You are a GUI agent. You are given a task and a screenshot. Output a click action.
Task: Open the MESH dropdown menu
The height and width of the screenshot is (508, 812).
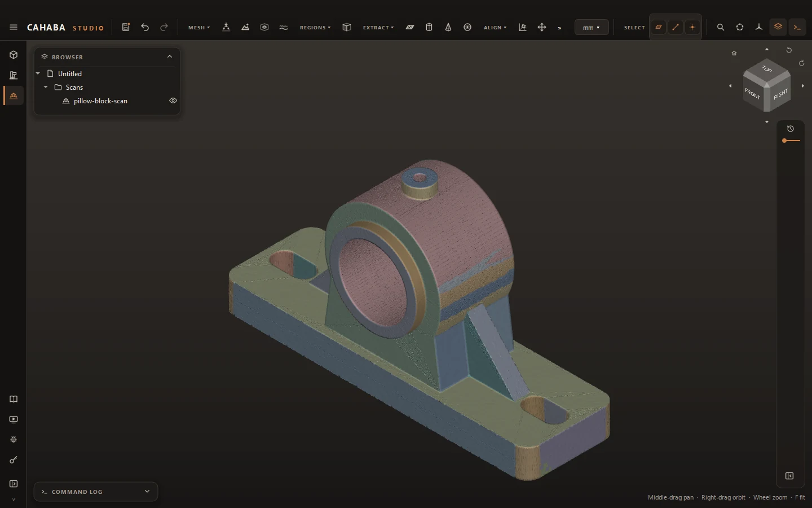tap(199, 28)
